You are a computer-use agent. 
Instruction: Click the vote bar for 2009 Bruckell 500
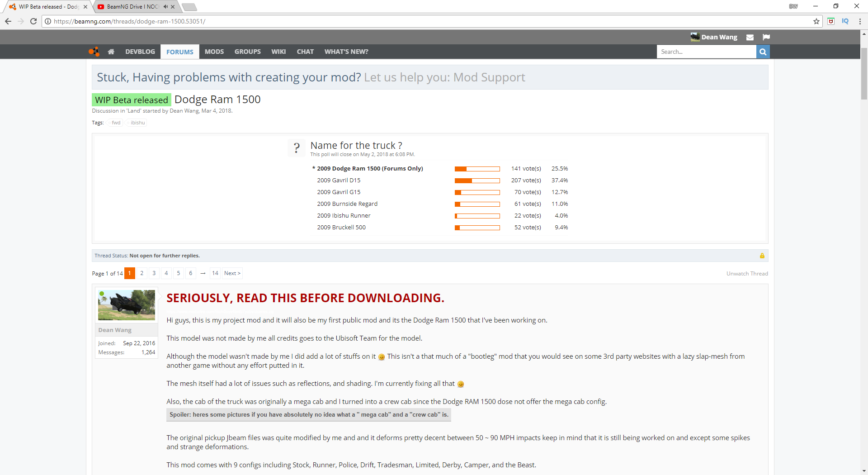[x=477, y=228]
